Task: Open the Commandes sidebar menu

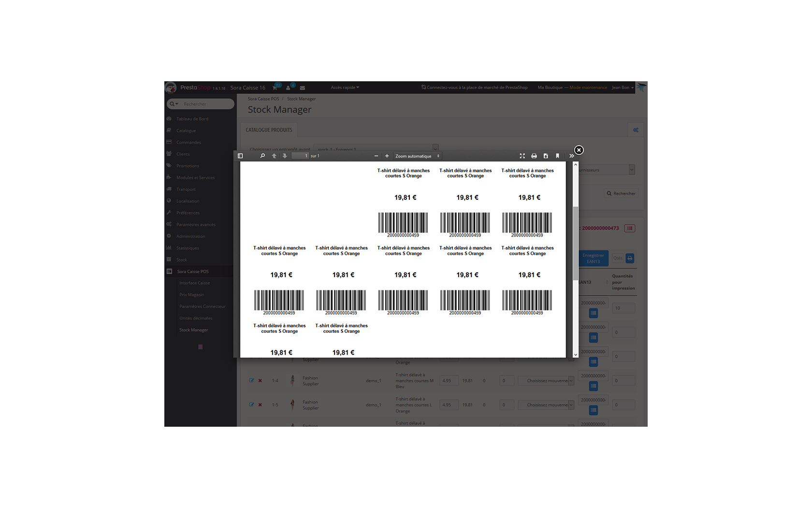Action: pos(188,142)
